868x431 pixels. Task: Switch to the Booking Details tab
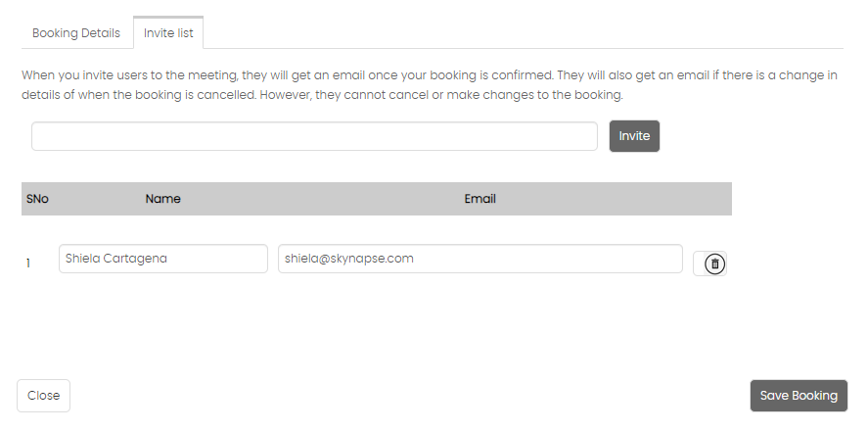[x=75, y=33]
